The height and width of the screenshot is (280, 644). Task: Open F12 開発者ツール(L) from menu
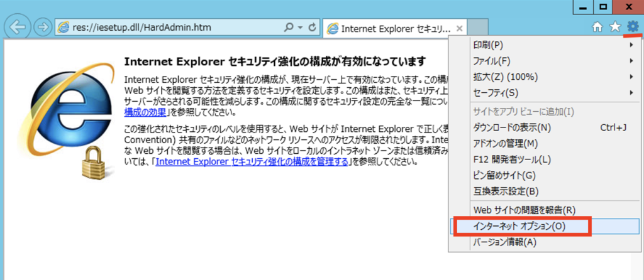(511, 159)
